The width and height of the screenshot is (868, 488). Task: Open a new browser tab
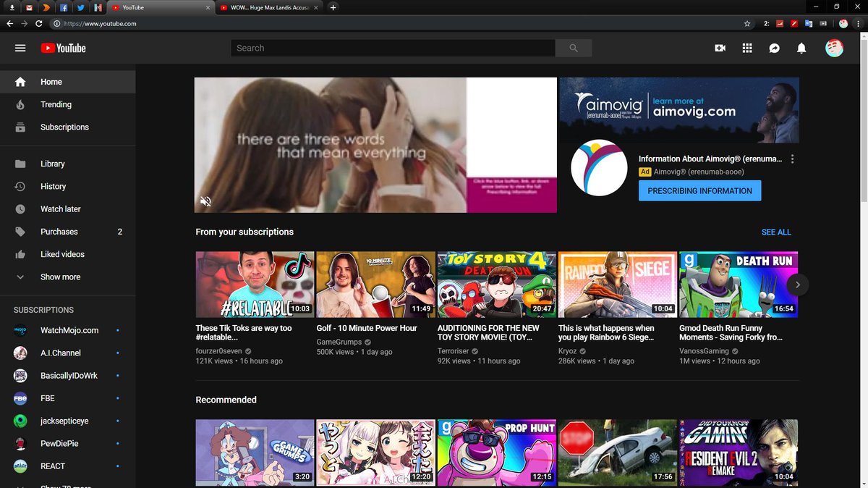coord(333,7)
